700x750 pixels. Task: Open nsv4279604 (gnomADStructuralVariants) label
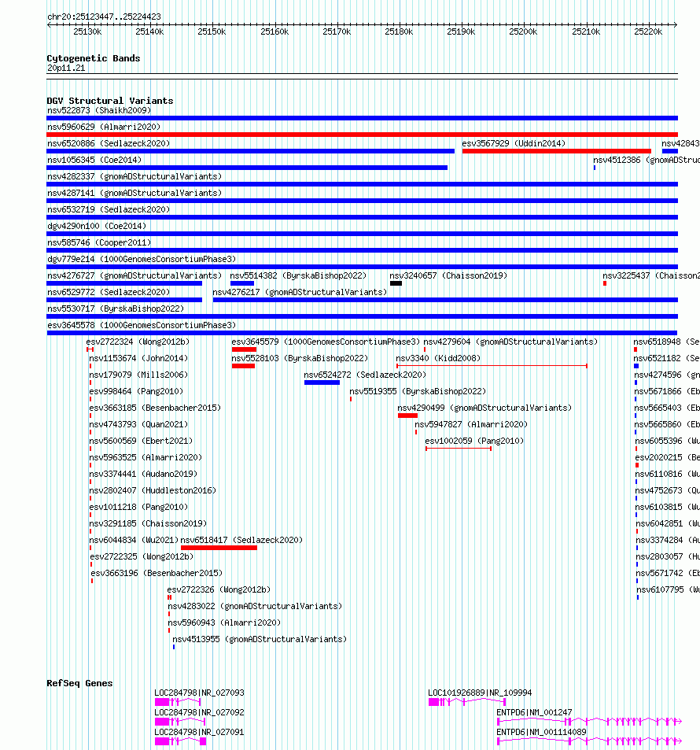510,342
